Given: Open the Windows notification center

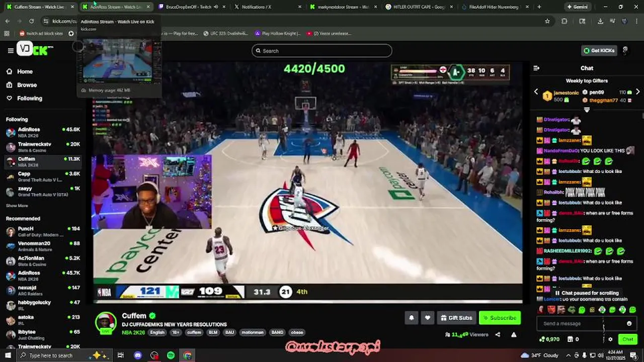Looking at the screenshot, I should click(x=633, y=355).
